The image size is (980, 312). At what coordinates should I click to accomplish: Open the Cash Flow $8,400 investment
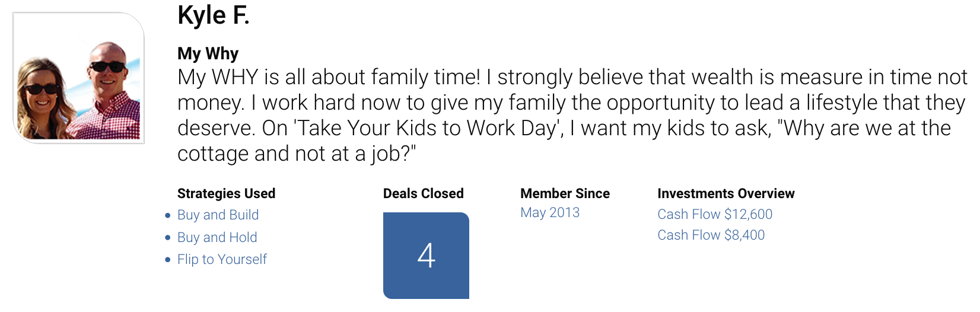coord(711,235)
